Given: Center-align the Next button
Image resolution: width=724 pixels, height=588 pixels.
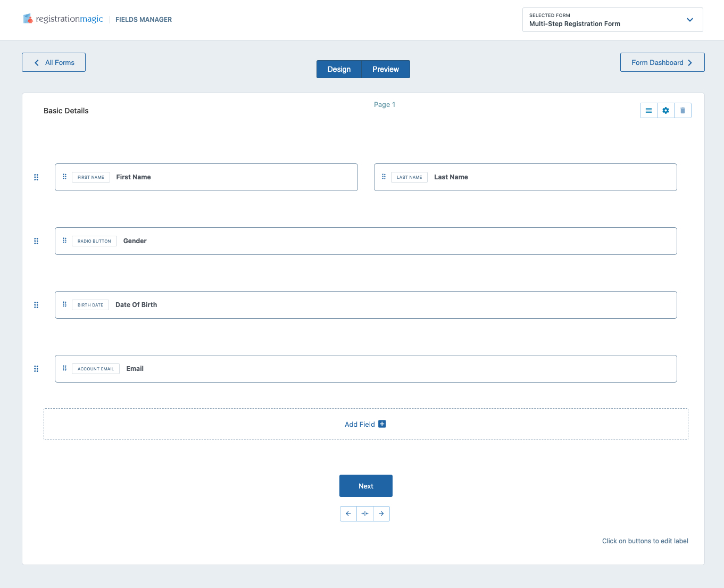Looking at the screenshot, I should click(365, 514).
